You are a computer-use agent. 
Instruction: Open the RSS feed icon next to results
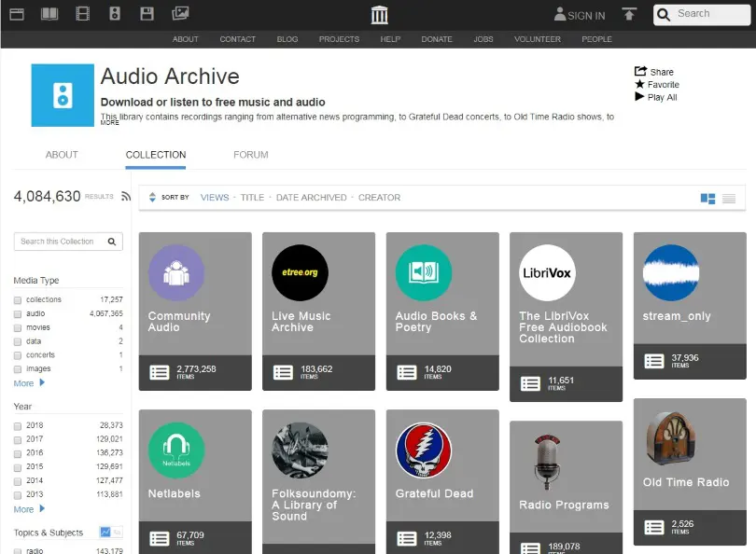[126, 196]
